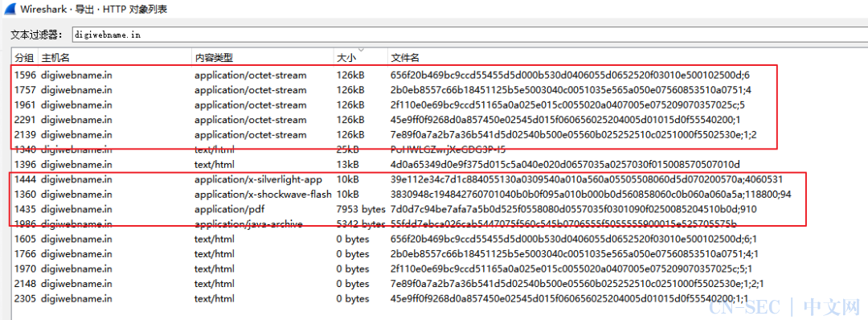Click the 126kB size cell of packet 1596
The height and width of the screenshot is (320, 868).
coord(350,75)
